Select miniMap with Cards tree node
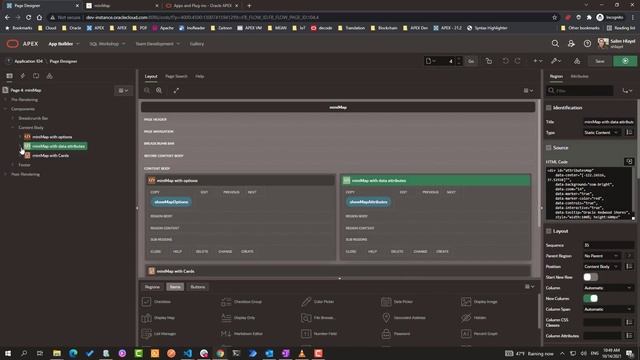Viewport: 640px width, 360px height. 51,156
